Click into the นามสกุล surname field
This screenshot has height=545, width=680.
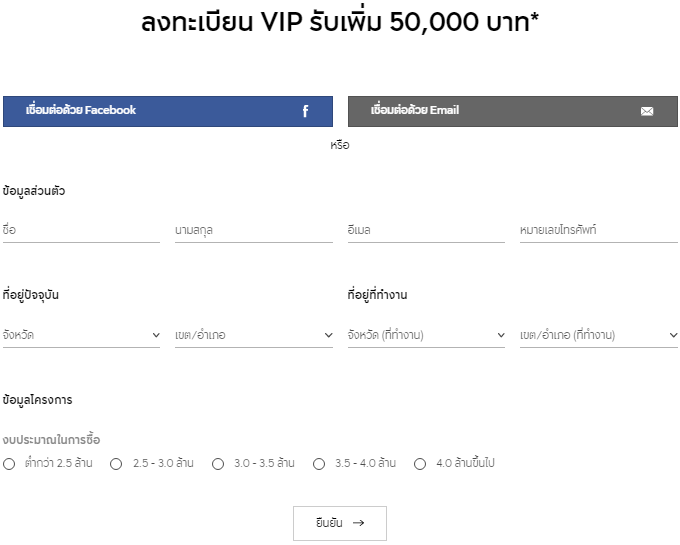coord(253,230)
